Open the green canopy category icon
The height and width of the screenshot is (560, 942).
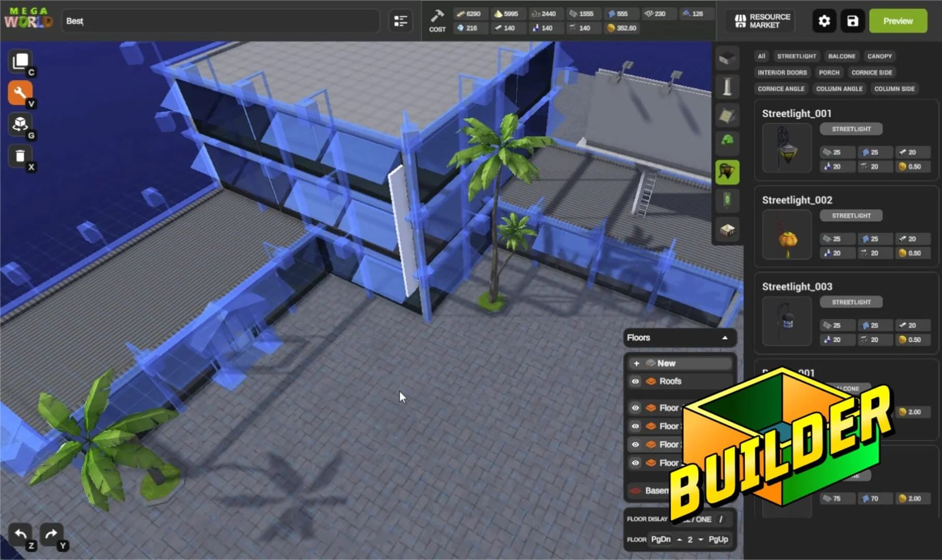[727, 144]
